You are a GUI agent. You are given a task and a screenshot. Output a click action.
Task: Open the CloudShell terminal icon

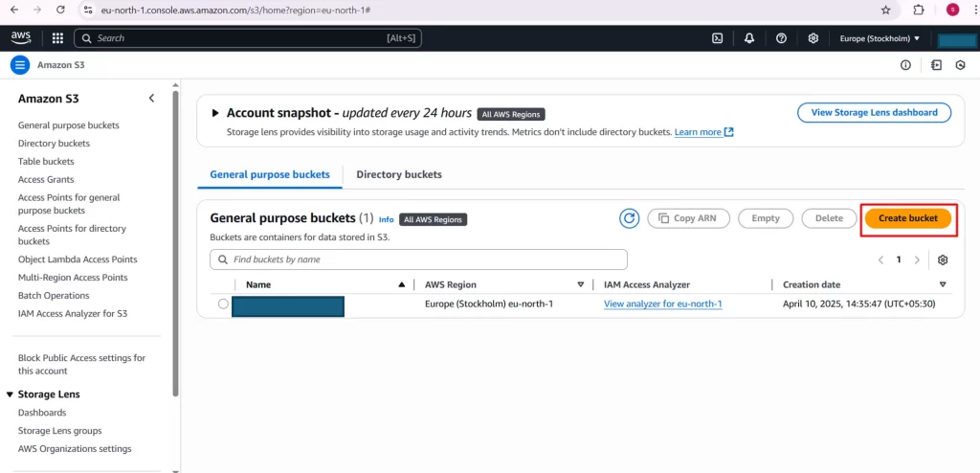tap(718, 38)
